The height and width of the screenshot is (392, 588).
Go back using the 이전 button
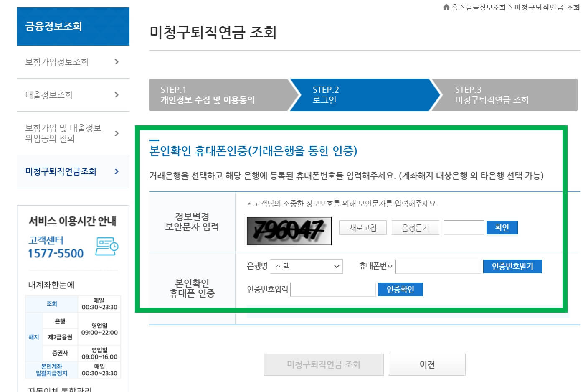427,364
